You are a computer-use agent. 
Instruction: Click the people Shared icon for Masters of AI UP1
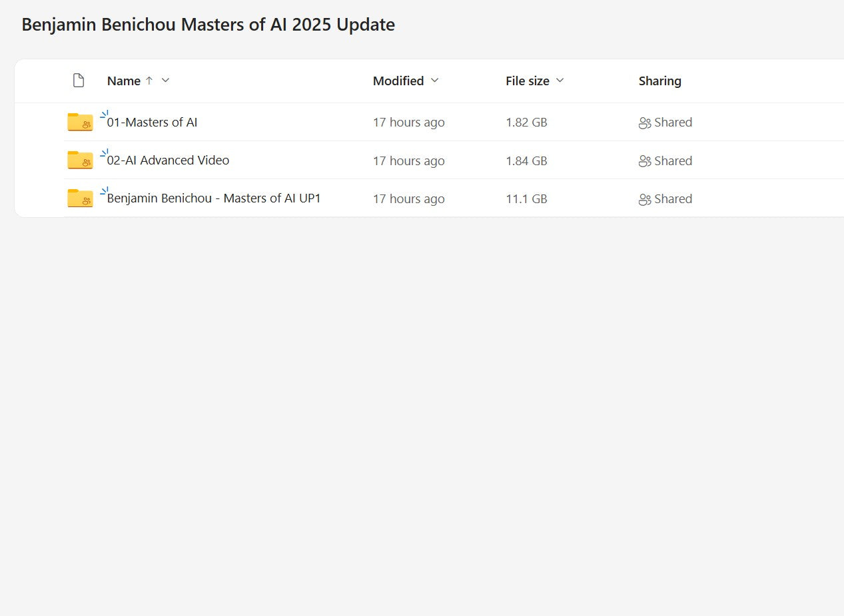pyautogui.click(x=644, y=199)
